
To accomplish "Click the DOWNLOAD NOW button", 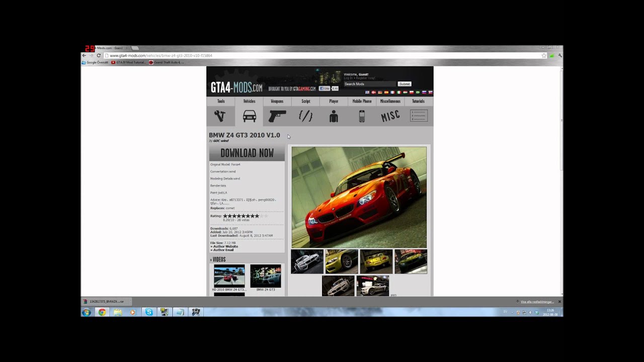I will pos(247,153).
